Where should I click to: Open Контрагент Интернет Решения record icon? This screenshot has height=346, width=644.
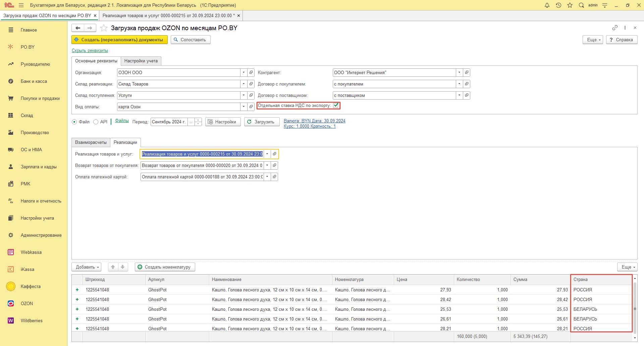(x=467, y=72)
